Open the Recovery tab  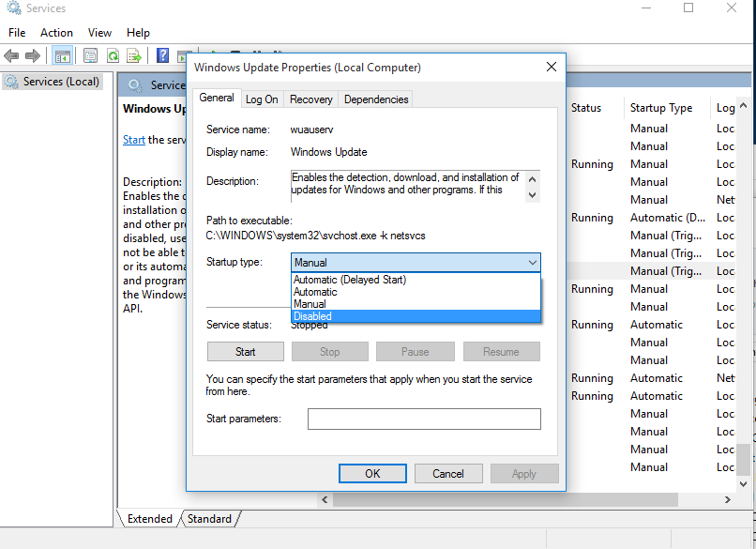[311, 99]
